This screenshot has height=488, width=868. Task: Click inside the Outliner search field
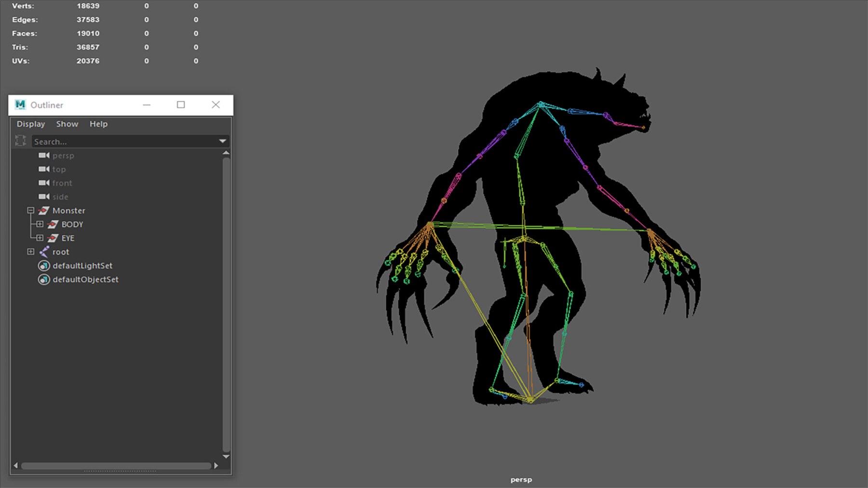click(96, 141)
